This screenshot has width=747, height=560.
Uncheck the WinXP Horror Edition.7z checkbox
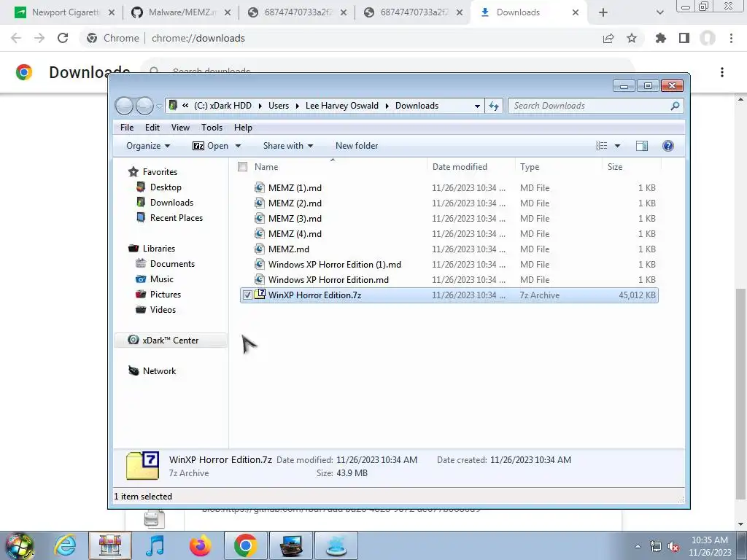coord(247,295)
